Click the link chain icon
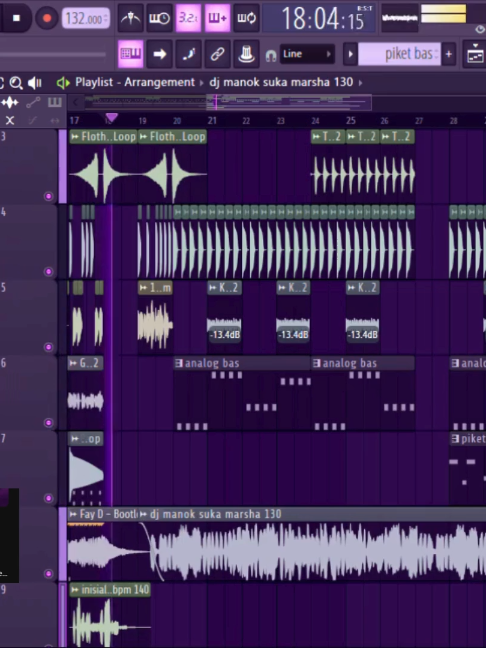 click(x=217, y=54)
